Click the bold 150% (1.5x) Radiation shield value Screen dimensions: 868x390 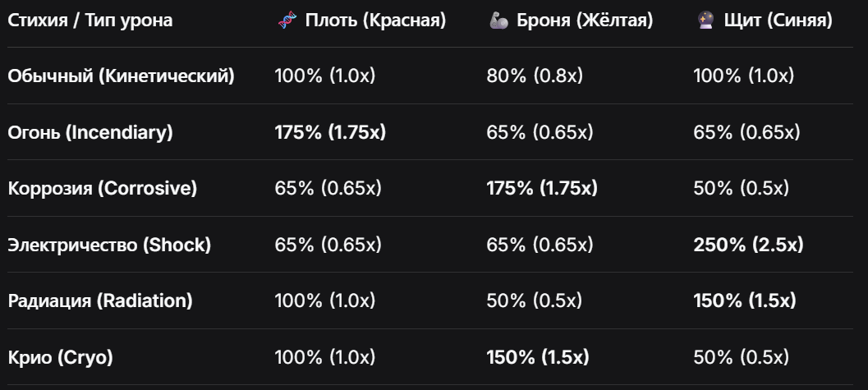point(745,301)
